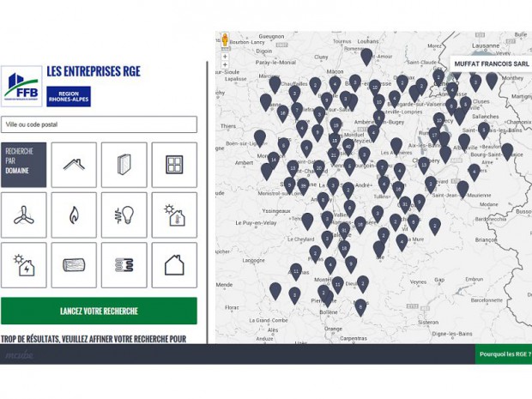This screenshot has width=532, height=399.
Task: Select the solar thermal house icon
Action: (174, 215)
